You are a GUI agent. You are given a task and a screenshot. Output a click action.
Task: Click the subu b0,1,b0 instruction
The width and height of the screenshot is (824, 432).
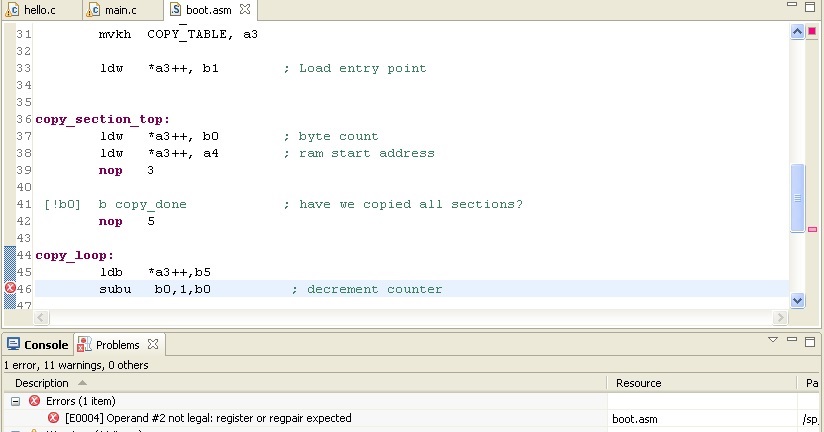[154, 289]
